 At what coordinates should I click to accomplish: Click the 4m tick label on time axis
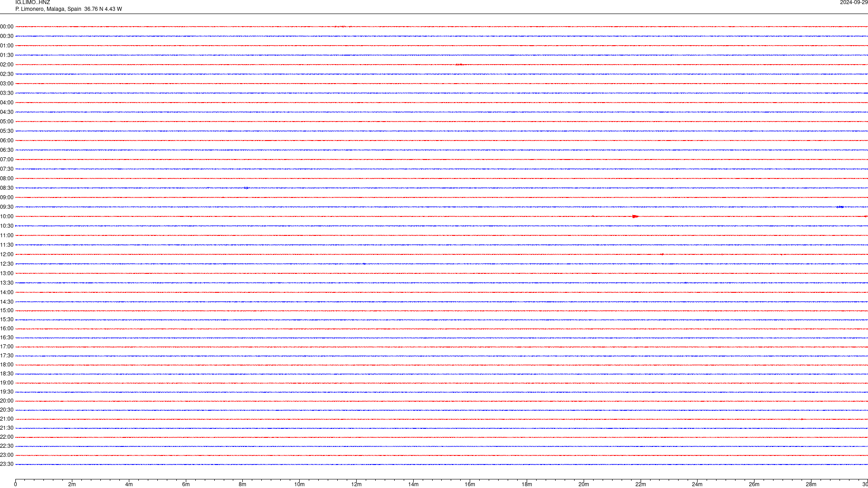click(129, 484)
